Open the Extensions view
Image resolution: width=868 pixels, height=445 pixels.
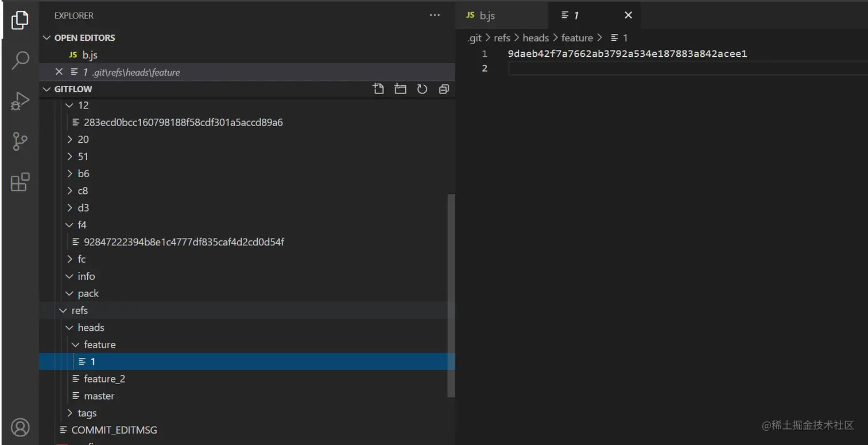(20, 182)
